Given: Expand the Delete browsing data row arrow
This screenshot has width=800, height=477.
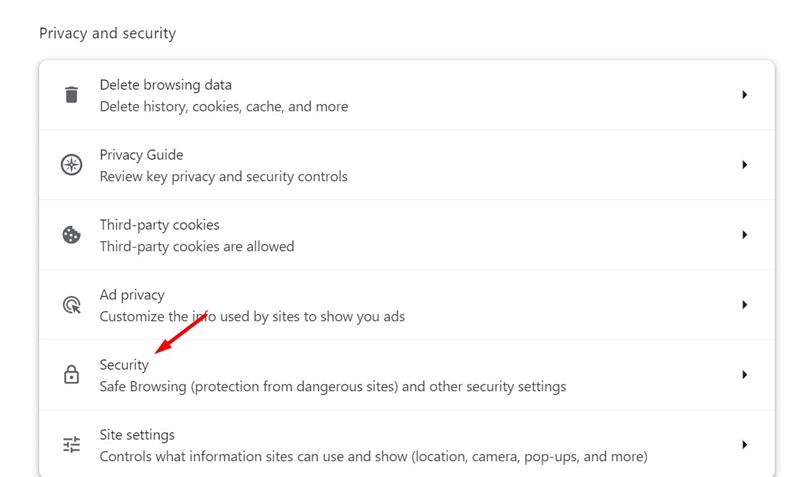Looking at the screenshot, I should tap(744, 95).
